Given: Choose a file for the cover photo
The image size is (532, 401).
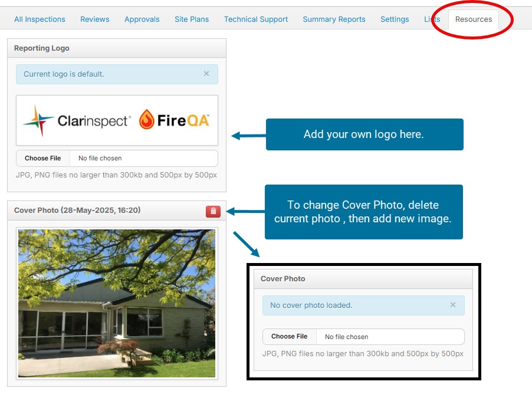Looking at the screenshot, I should (290, 337).
